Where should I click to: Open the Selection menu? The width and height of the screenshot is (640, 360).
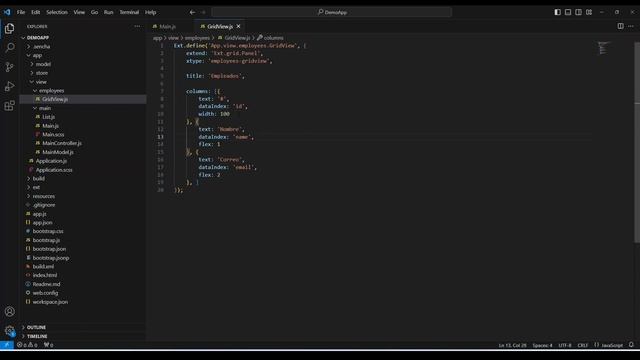pyautogui.click(x=57, y=12)
